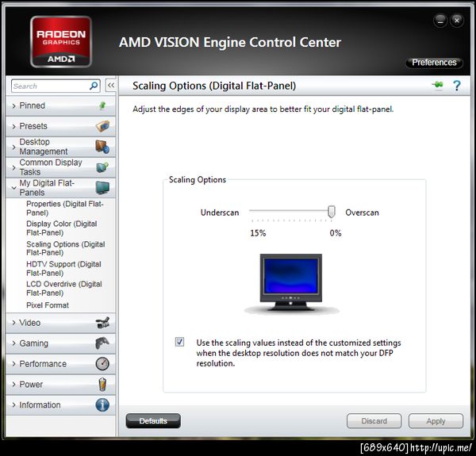Click the Presets camera icon
The image size is (476, 456).
pyautogui.click(x=102, y=126)
